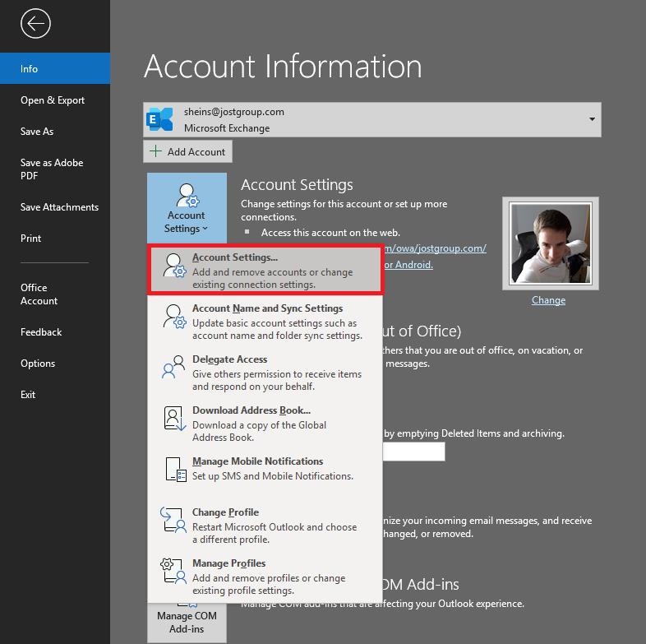Screen dimensions: 646x644
Task: Click the mailbox size progress bar
Action: [414, 452]
